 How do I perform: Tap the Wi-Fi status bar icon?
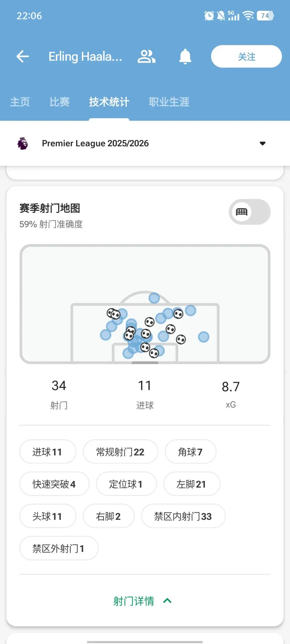(x=248, y=16)
